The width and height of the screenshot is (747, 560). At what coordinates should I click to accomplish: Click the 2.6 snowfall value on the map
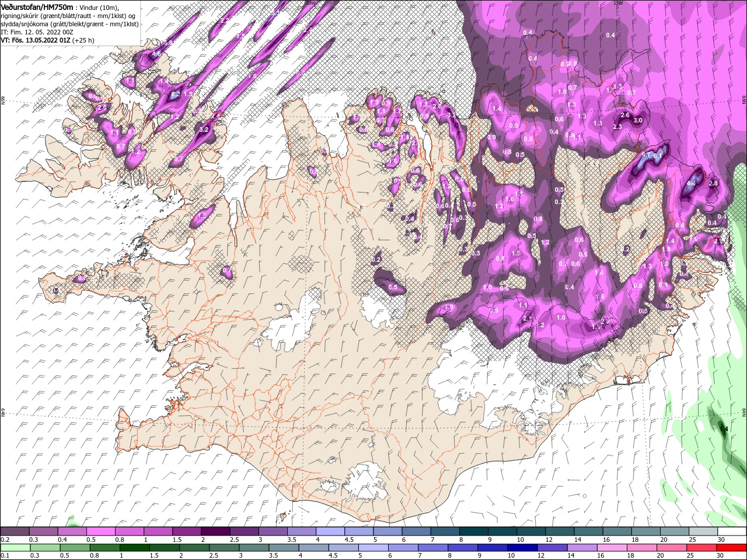pos(625,115)
